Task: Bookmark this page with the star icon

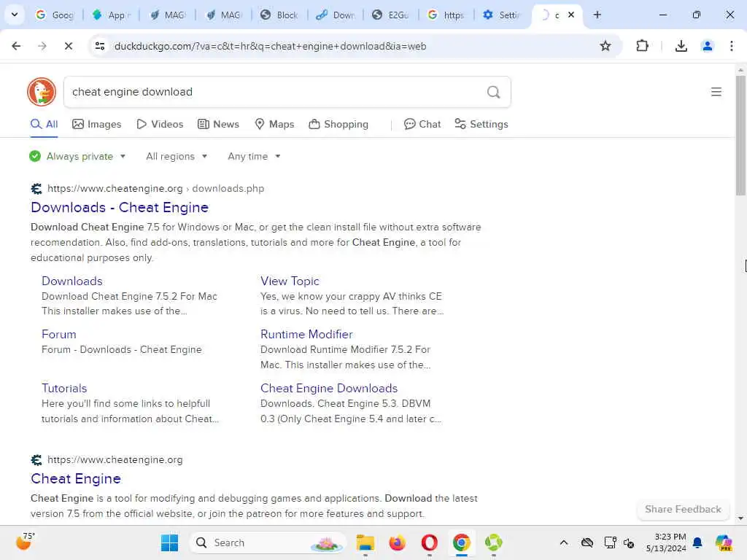Action: [x=605, y=46]
